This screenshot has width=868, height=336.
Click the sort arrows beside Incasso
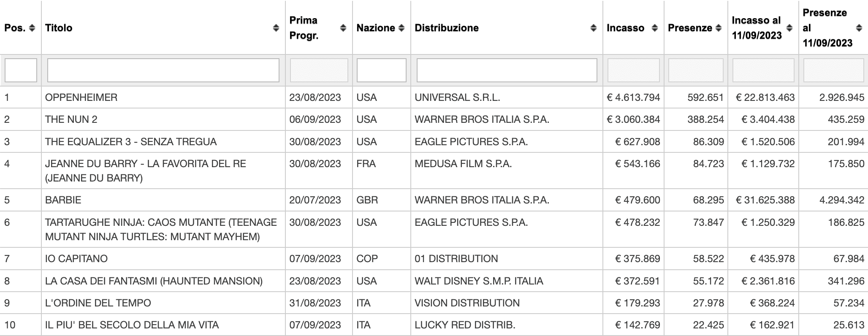654,28
